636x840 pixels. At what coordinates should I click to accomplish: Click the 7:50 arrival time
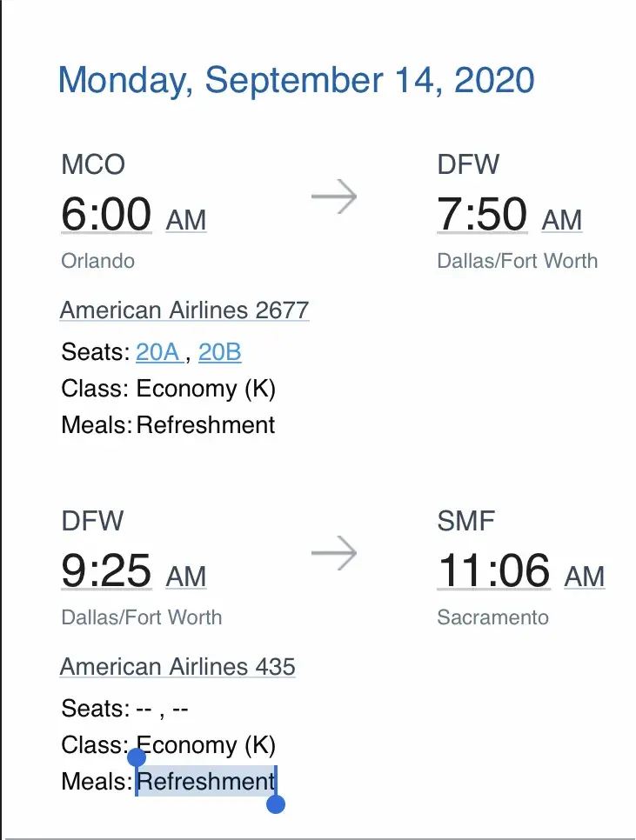click(482, 214)
